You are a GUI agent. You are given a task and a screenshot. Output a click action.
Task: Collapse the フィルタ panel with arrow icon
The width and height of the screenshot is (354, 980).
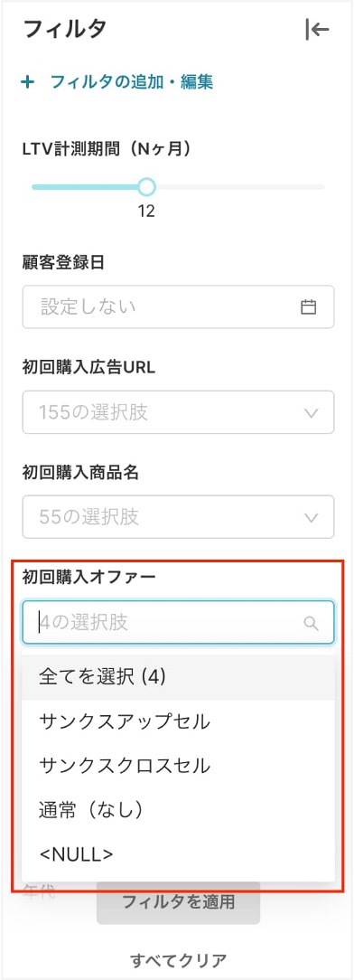317,30
